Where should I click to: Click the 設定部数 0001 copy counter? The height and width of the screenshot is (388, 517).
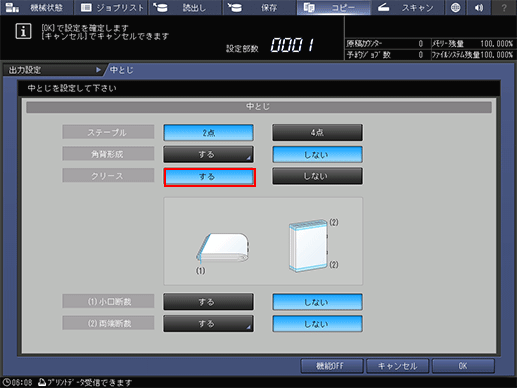pos(292,45)
